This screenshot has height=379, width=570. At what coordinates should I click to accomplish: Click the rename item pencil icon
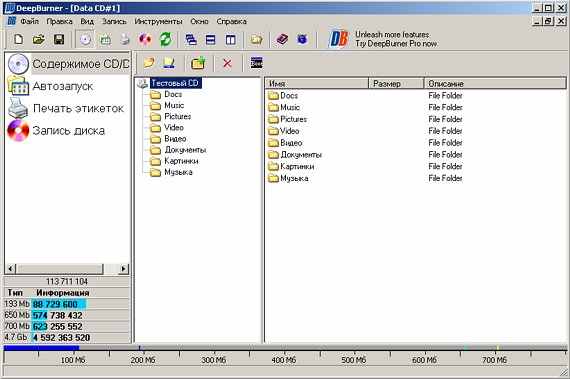(169, 63)
